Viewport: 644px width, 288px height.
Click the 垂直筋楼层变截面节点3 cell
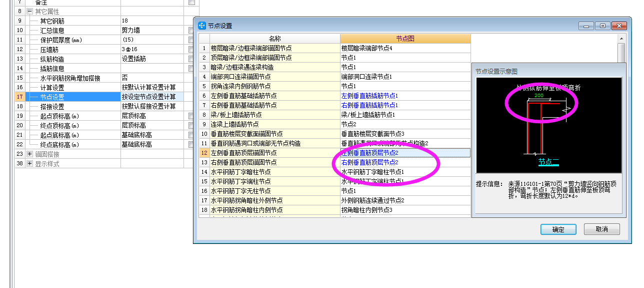[405, 134]
